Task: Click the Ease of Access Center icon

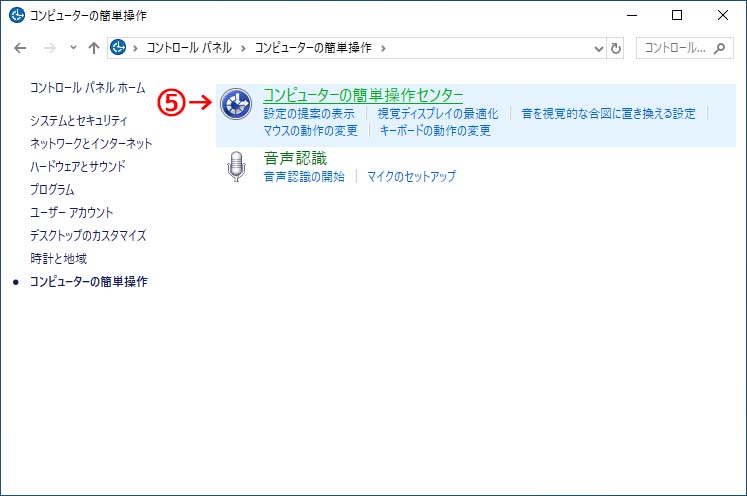Action: click(236, 103)
